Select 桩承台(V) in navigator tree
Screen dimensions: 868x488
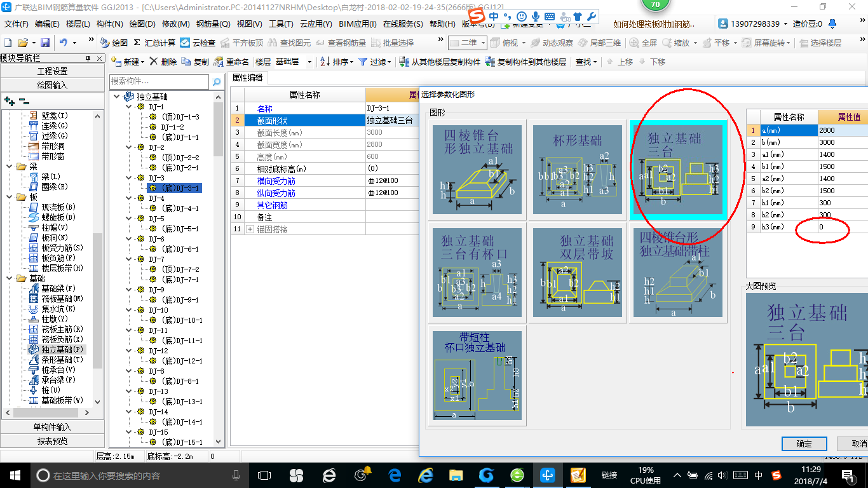pos(53,370)
